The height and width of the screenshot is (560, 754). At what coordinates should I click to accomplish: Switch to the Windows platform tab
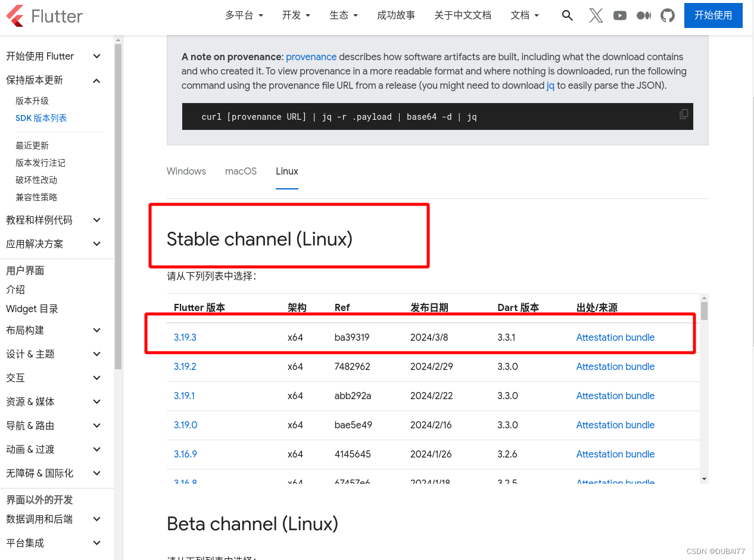pyautogui.click(x=186, y=171)
